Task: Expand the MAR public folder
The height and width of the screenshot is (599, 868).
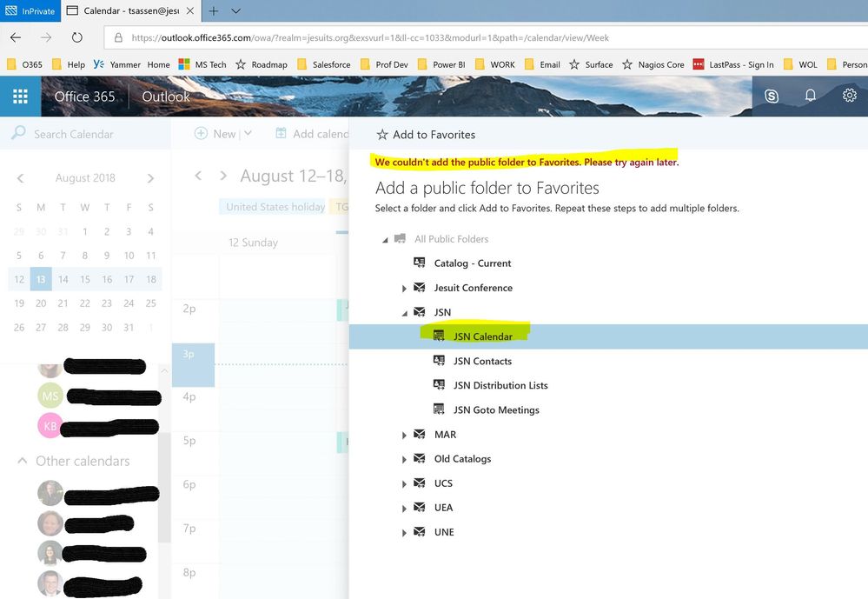Action: (x=403, y=434)
